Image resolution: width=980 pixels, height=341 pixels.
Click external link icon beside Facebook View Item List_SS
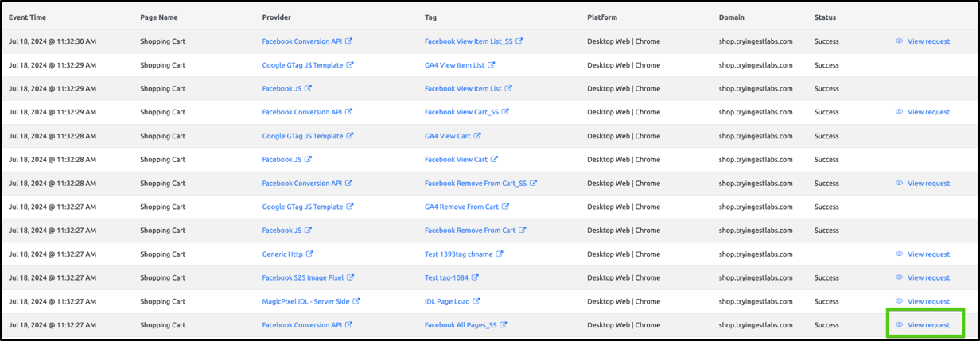(x=520, y=41)
